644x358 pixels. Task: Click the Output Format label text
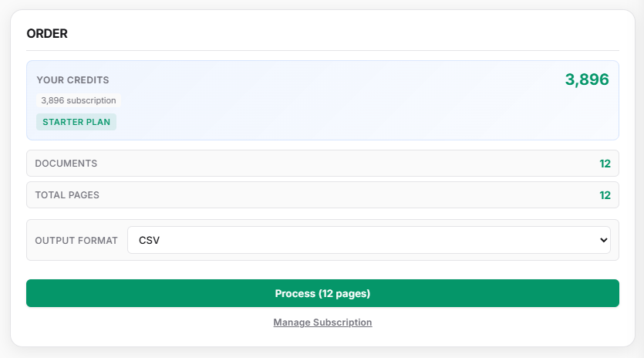pos(76,241)
